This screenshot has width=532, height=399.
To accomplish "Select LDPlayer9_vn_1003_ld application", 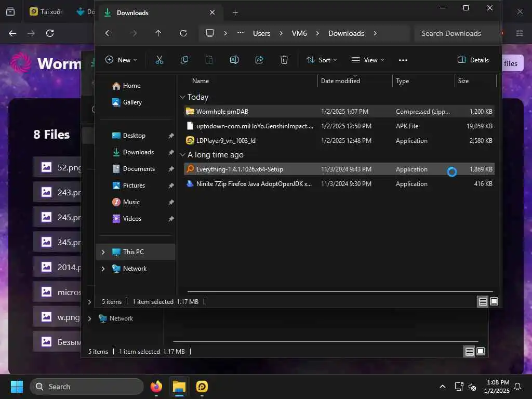I will click(x=339, y=141).
